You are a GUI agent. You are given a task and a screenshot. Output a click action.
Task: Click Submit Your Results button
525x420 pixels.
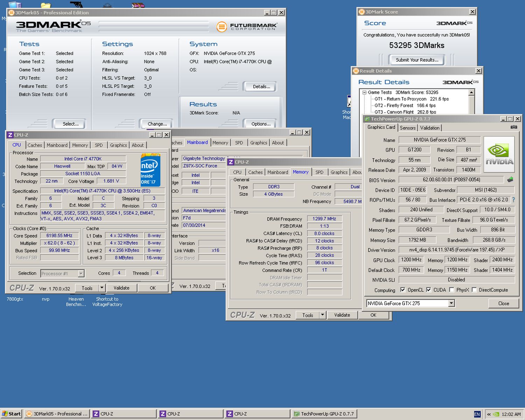click(x=417, y=60)
